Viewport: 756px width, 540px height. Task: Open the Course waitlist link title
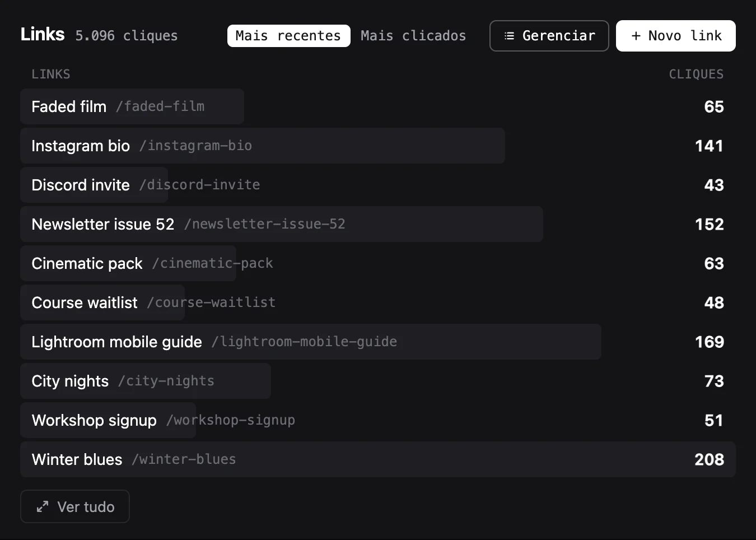(85, 302)
